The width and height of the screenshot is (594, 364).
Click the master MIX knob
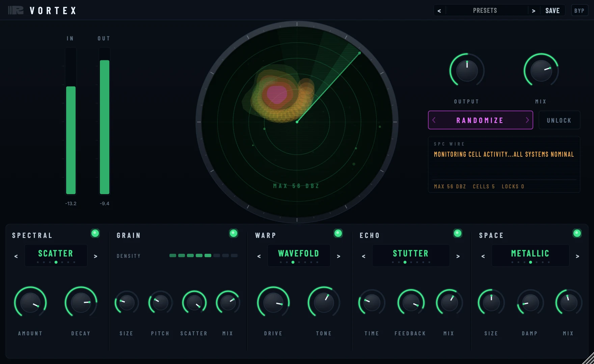541,70
